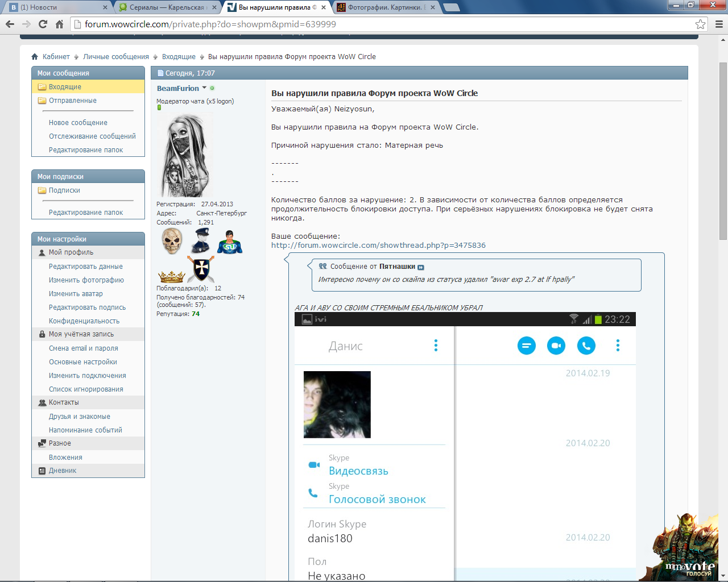The image size is (728, 582).
Task: Open the Chrome menu hamburger icon
Action: coord(719,24)
